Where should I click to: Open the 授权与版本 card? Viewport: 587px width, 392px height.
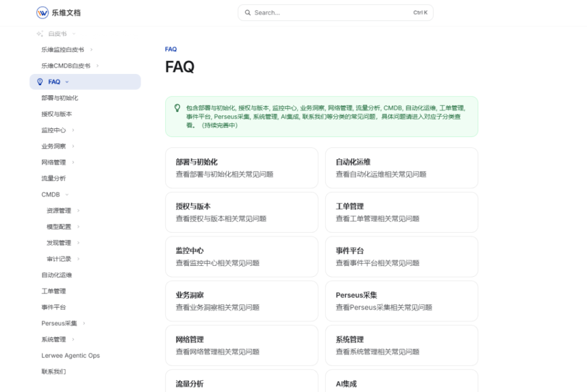pyautogui.click(x=241, y=212)
